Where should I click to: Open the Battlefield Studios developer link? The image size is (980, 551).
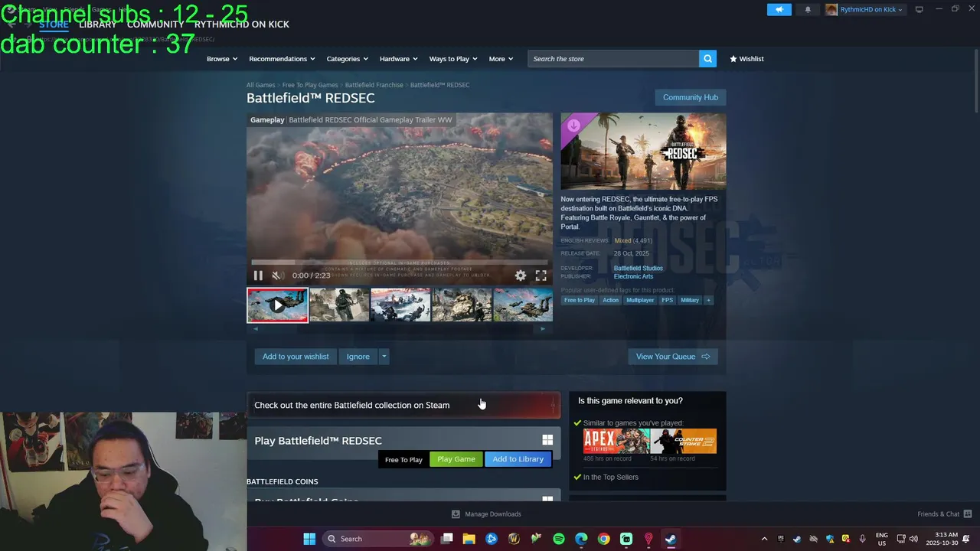[638, 268]
